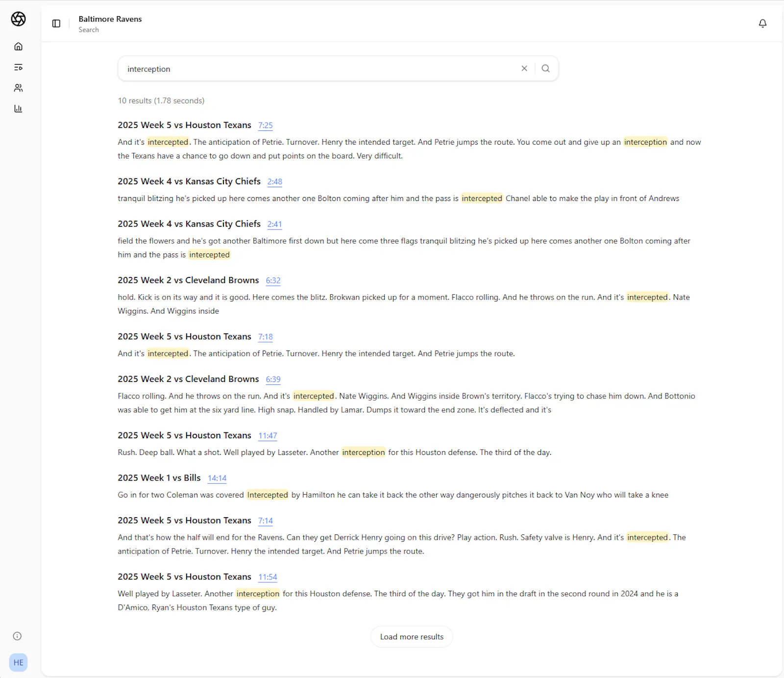Jump to timestamp 2:48 Chiefs game
Viewport: 784px width, 678px height.
pyautogui.click(x=274, y=182)
